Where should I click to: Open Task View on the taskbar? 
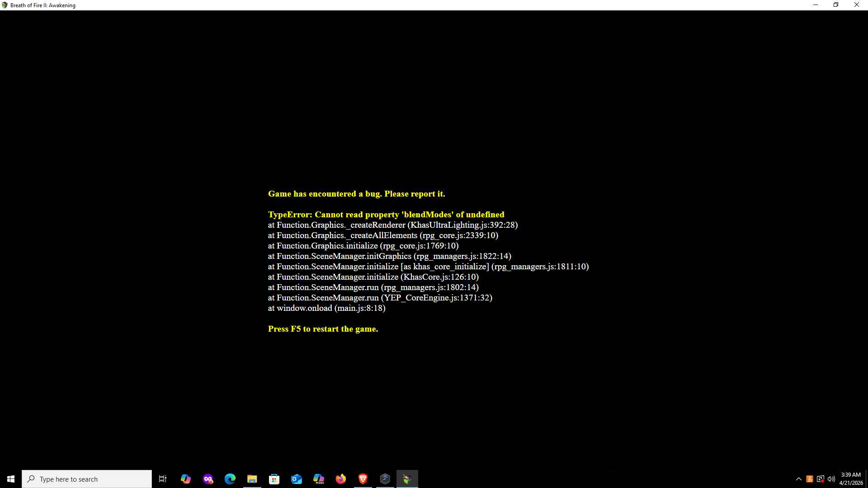coord(163,479)
